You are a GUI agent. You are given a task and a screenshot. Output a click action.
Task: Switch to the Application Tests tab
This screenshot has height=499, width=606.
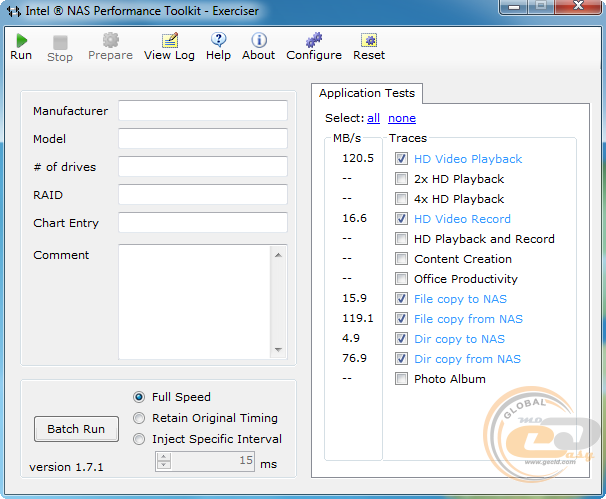[366, 93]
